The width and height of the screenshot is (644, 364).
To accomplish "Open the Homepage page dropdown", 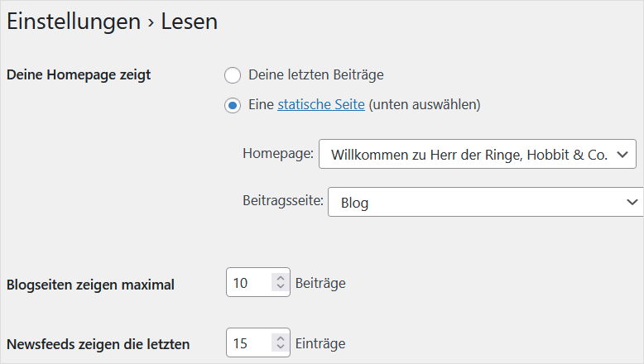I will pyautogui.click(x=478, y=154).
